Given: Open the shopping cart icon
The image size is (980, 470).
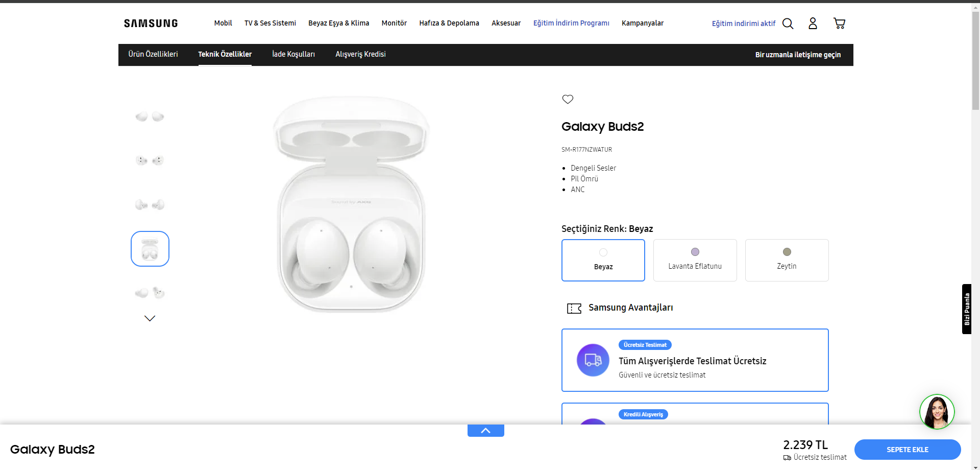Looking at the screenshot, I should [839, 24].
